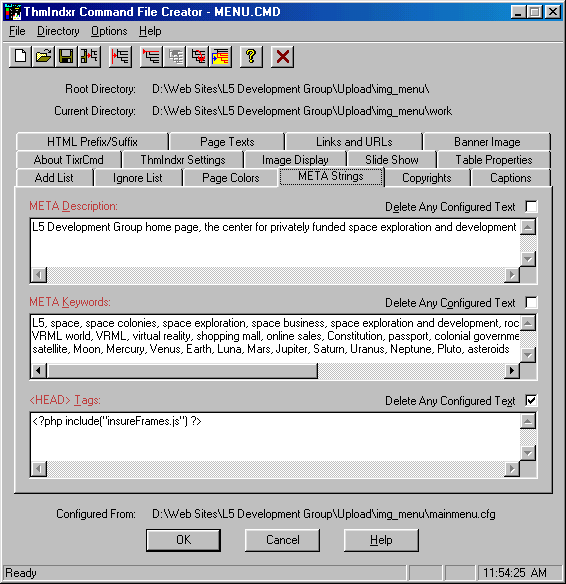Click the grayed-out tree toolbar icon
The image size is (566, 584).
point(175,57)
